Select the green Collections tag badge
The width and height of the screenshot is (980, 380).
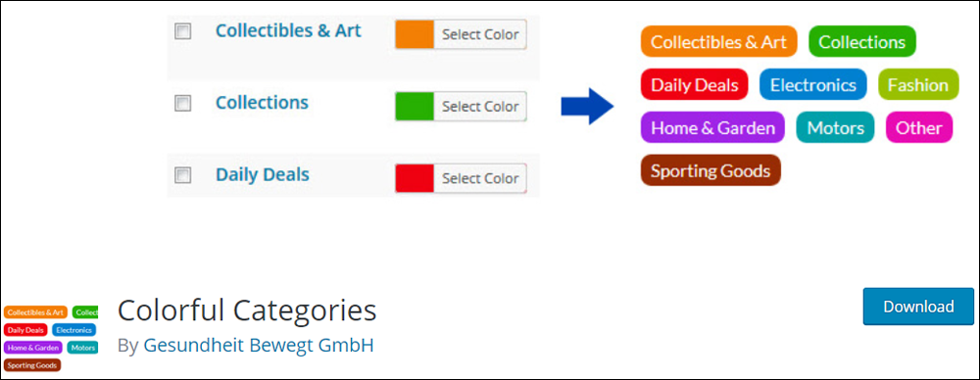pyautogui.click(x=861, y=42)
